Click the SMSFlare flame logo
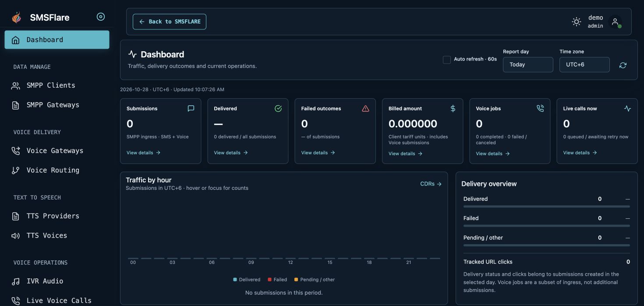Screen dimensions: 644x306 pos(16,17)
